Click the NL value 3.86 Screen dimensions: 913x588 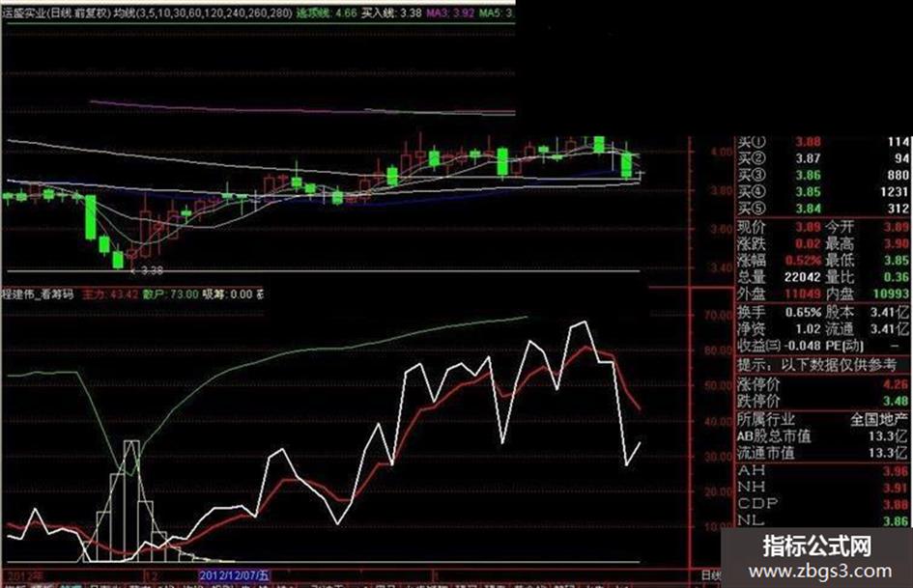pos(896,521)
